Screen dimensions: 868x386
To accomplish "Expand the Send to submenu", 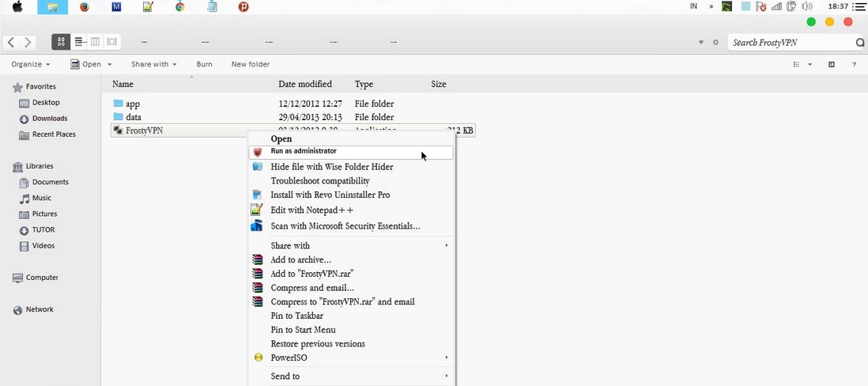I will point(352,376).
